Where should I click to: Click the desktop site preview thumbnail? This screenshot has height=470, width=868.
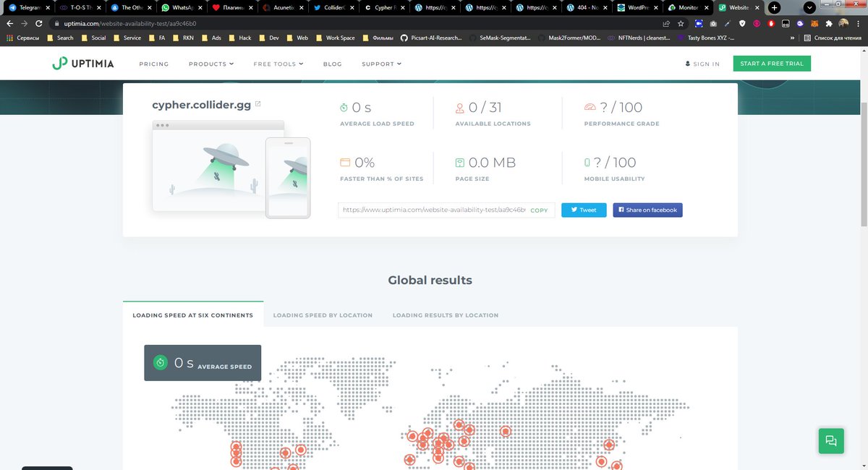[218, 166]
